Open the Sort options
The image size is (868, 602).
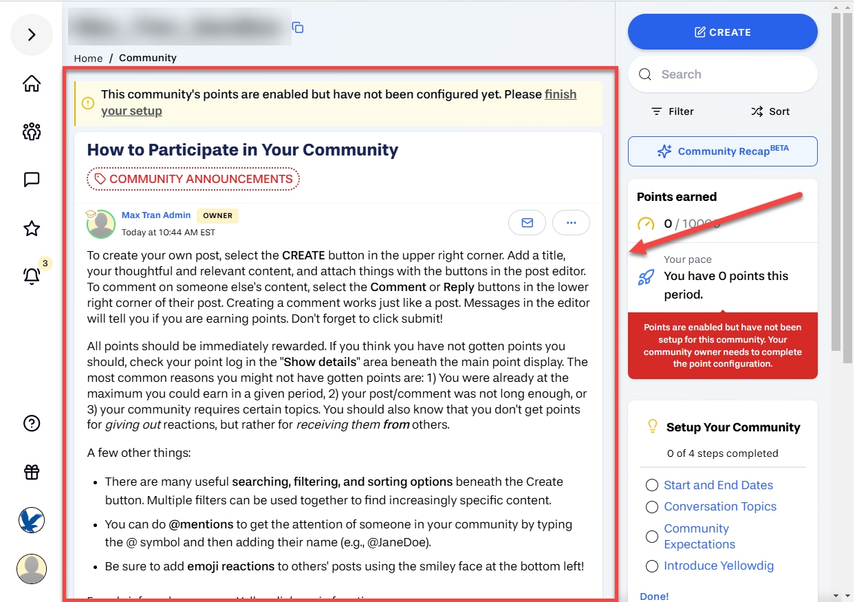pos(770,111)
